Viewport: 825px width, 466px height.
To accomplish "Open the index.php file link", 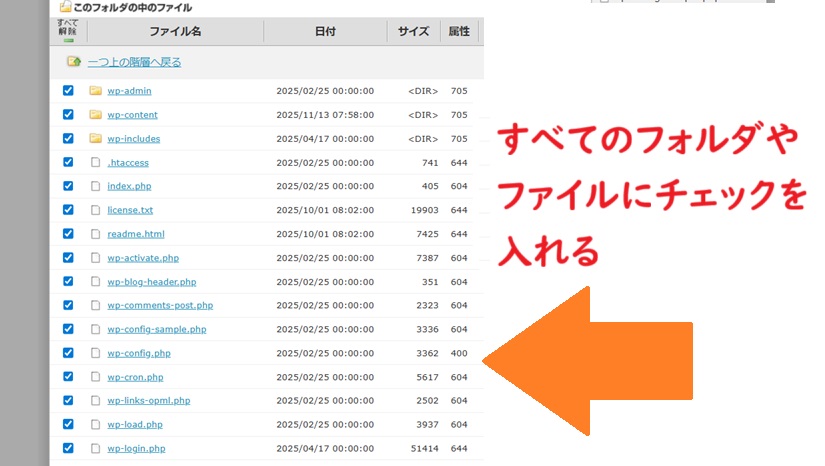I will tap(129, 186).
